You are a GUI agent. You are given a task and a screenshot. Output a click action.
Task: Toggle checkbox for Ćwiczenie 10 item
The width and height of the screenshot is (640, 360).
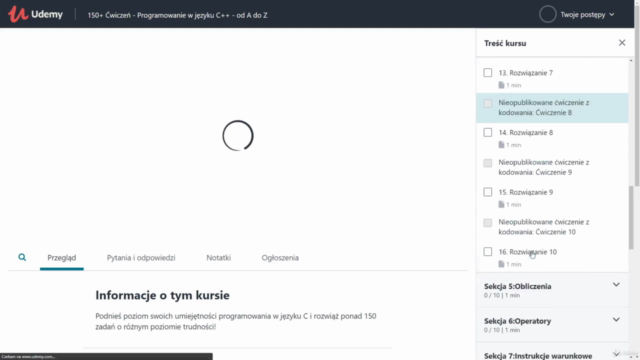tap(488, 222)
